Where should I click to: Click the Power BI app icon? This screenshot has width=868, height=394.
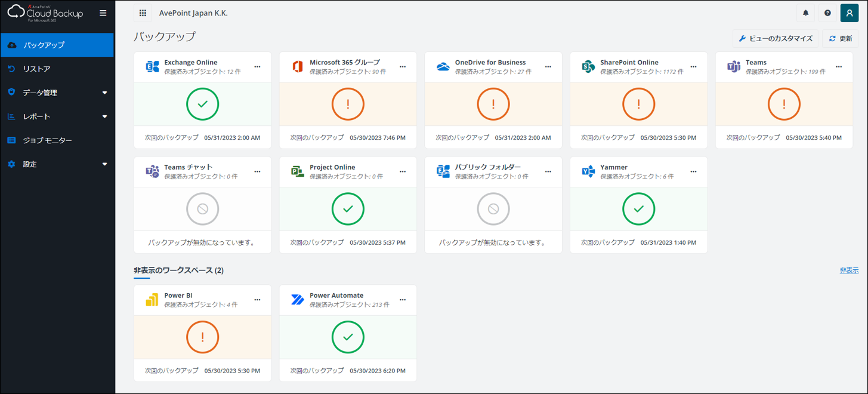pyautogui.click(x=153, y=300)
